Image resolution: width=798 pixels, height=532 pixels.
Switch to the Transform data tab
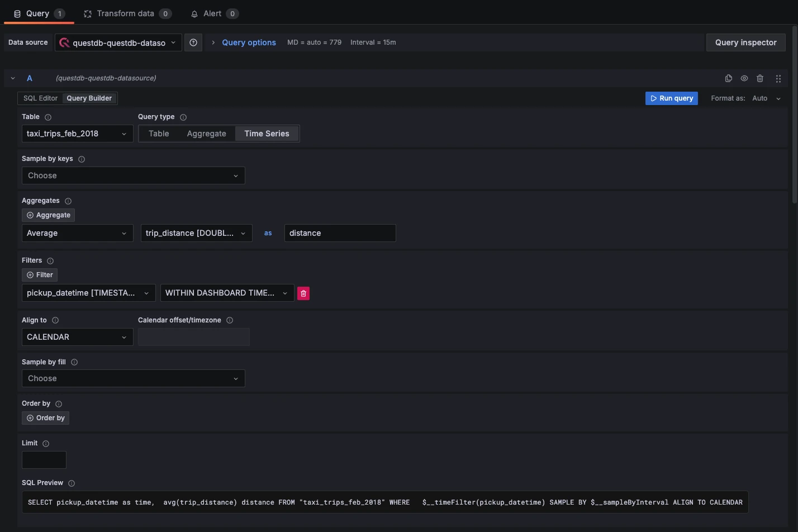[x=128, y=13]
